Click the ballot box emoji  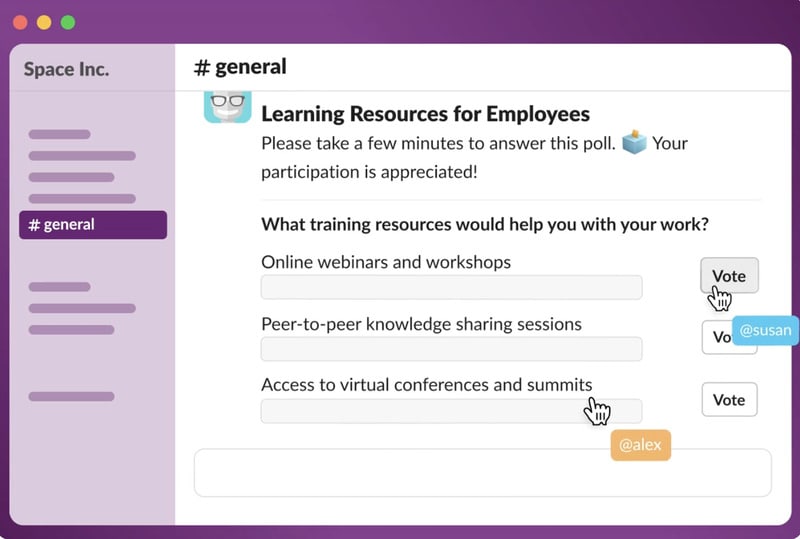(x=634, y=143)
